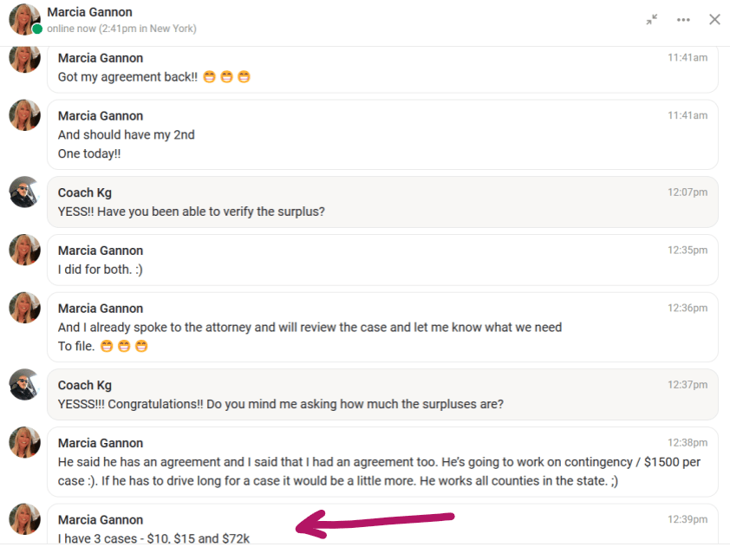Screen dimensions: 730x560
Task: Click the 12:35pm timestamp on "I did for both"
Action: [687, 251]
